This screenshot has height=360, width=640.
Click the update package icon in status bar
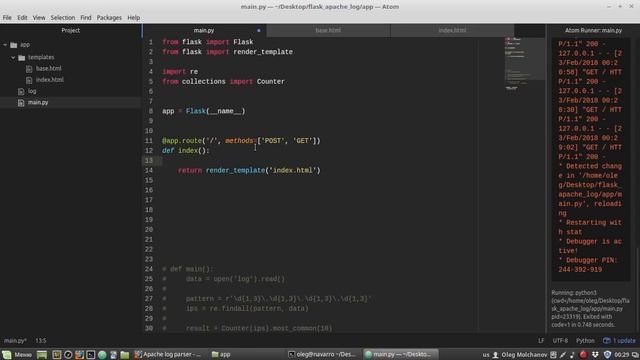coord(607,340)
